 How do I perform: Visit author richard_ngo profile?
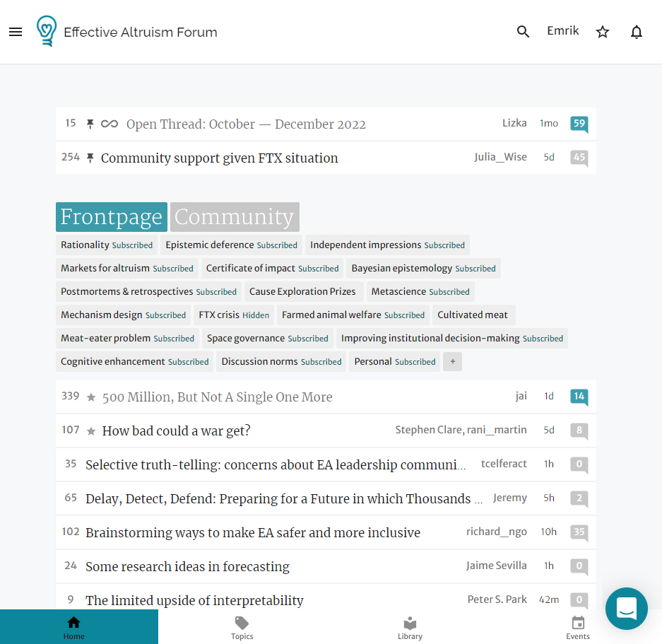[x=497, y=532]
